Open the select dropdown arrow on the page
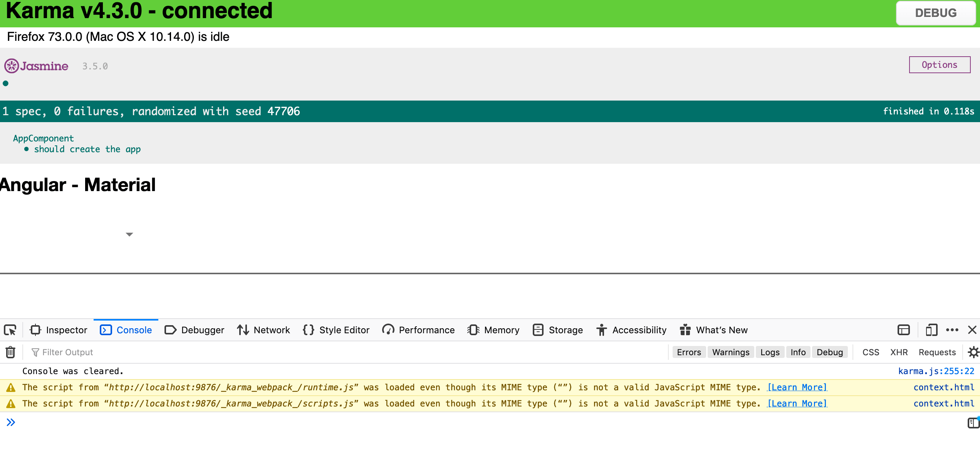Image resolution: width=980 pixels, height=450 pixels. (129, 234)
